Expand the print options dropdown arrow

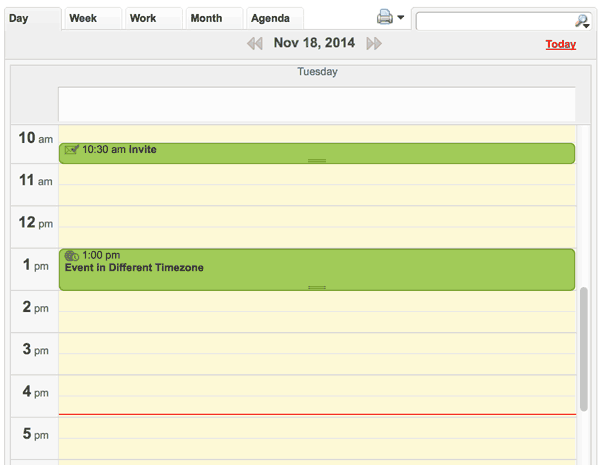click(401, 17)
